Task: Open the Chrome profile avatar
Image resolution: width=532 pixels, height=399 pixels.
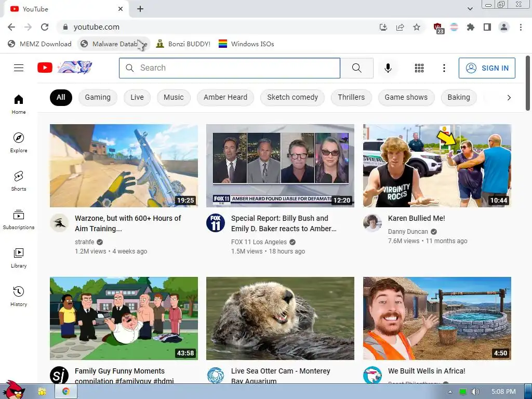Action: [x=504, y=27]
